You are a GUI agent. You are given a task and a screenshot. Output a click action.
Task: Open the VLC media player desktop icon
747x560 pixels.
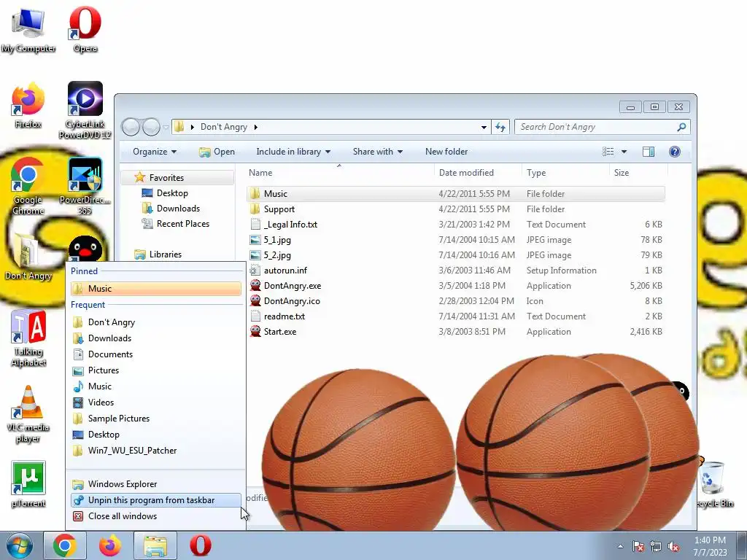28,414
